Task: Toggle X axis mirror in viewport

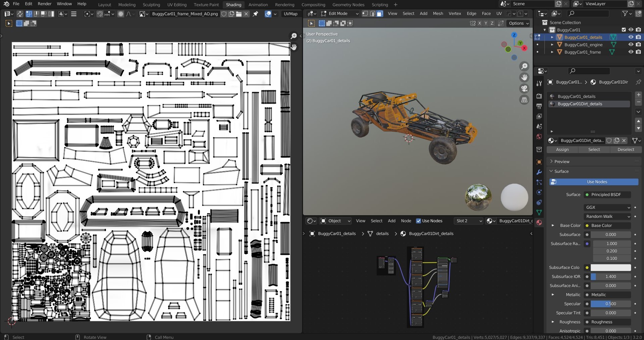Action: [x=480, y=23]
